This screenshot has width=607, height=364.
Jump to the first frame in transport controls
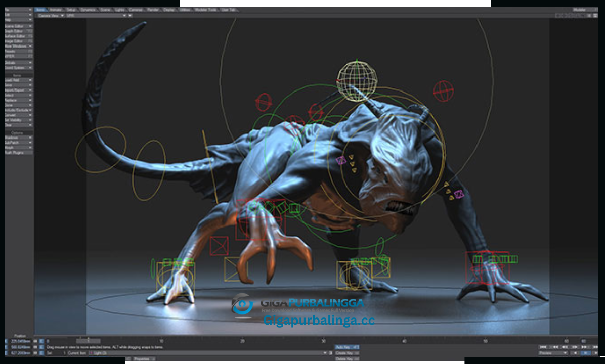pos(543,347)
